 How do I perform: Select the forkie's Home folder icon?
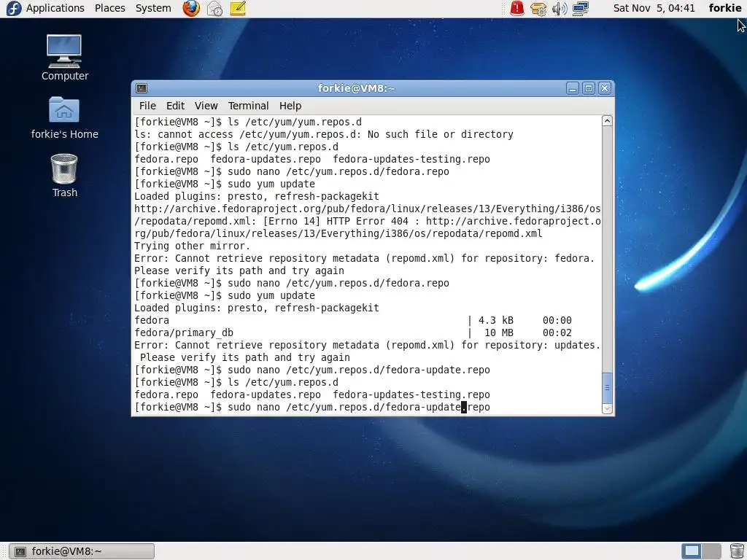coord(64,117)
